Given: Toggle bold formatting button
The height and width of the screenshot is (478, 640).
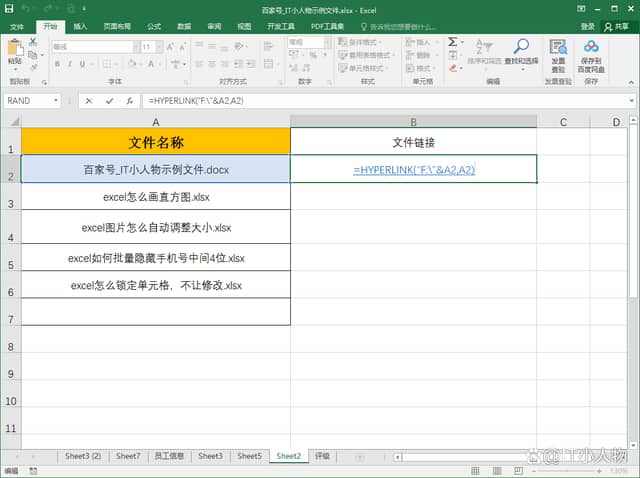Looking at the screenshot, I should (x=57, y=64).
